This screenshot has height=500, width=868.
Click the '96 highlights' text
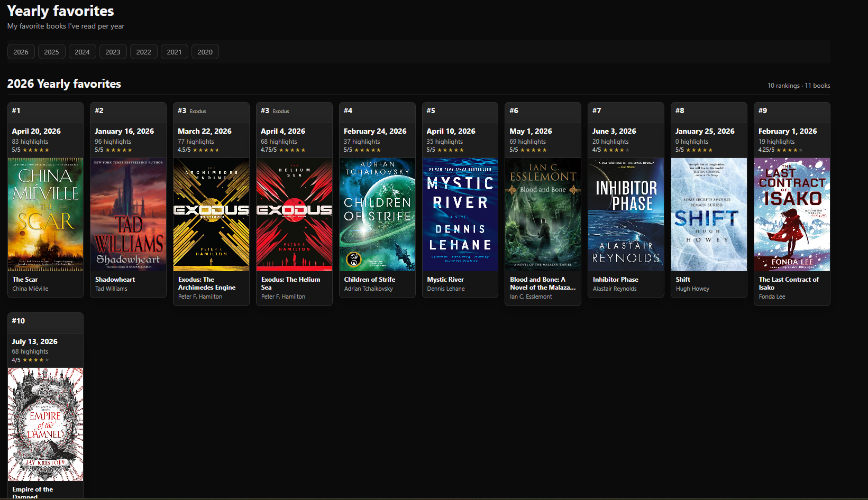113,142
